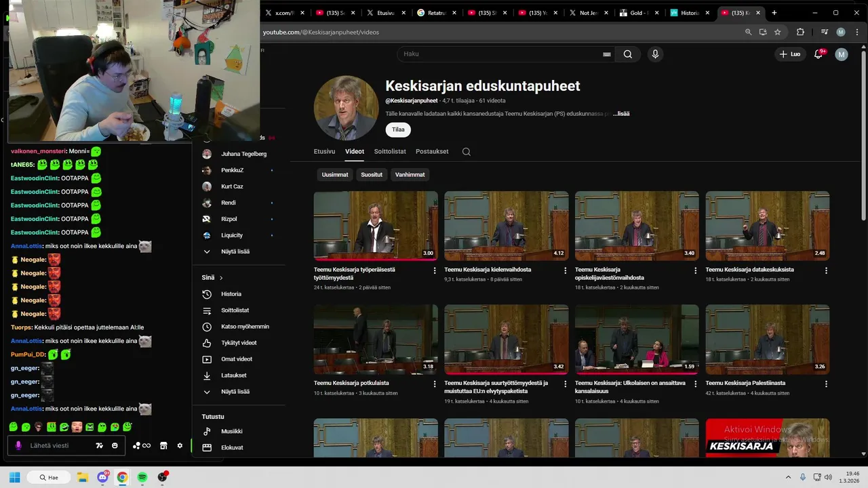868x488 pixels.
Task: Open Musiikki in the Tutustu section
Action: tap(232, 431)
